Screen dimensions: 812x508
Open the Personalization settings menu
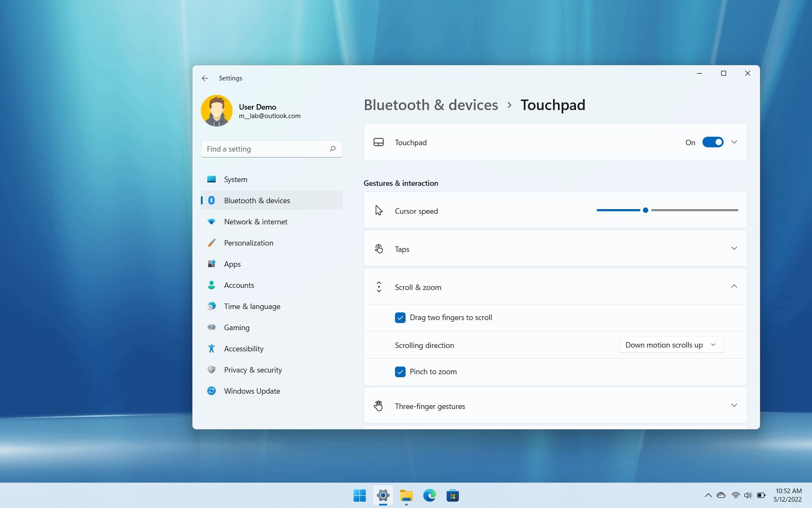[x=248, y=242]
